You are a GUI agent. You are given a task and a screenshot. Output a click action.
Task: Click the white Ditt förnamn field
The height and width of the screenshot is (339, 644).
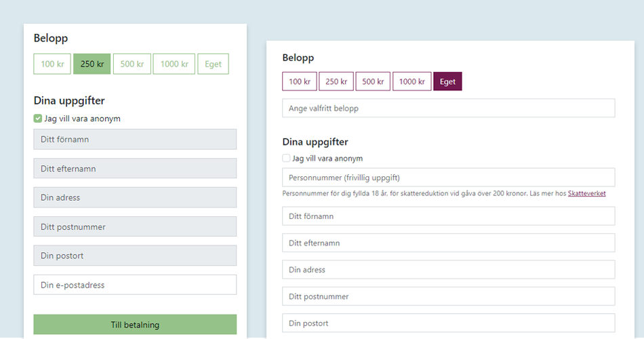coord(448,216)
